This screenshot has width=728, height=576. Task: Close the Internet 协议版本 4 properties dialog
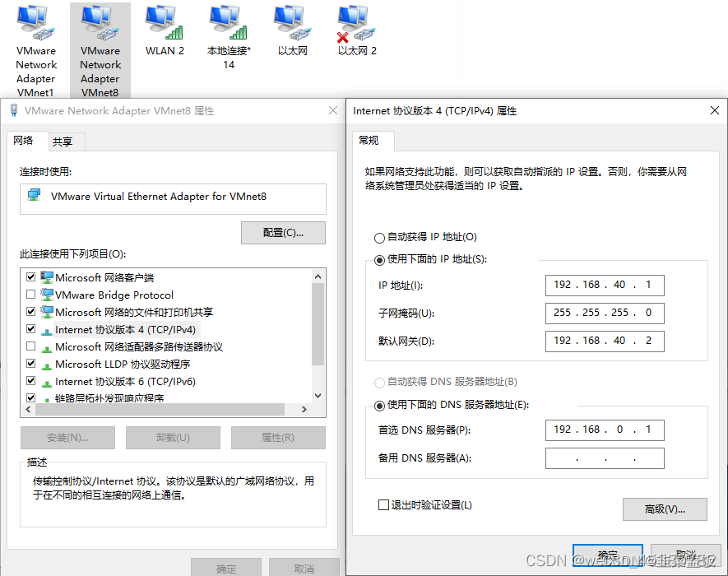715,110
